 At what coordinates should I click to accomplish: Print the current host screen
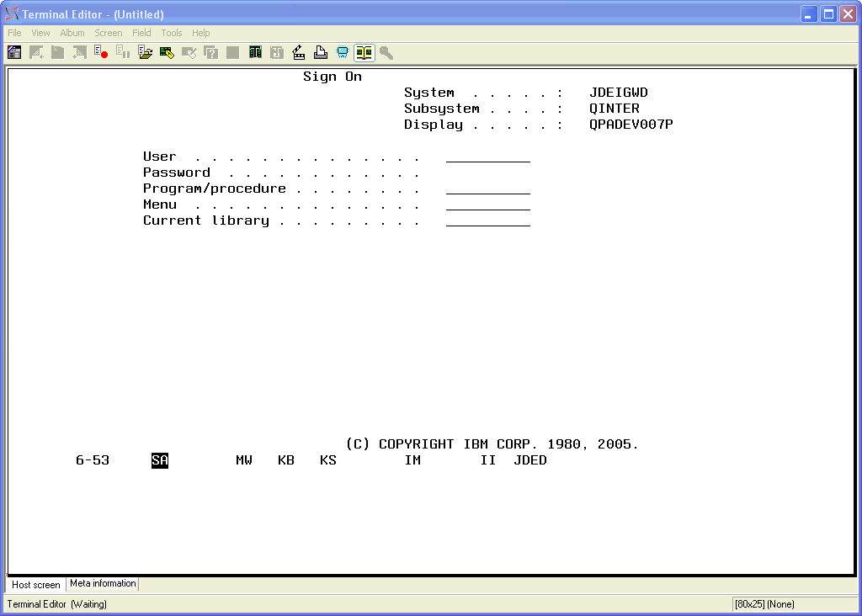(x=320, y=52)
